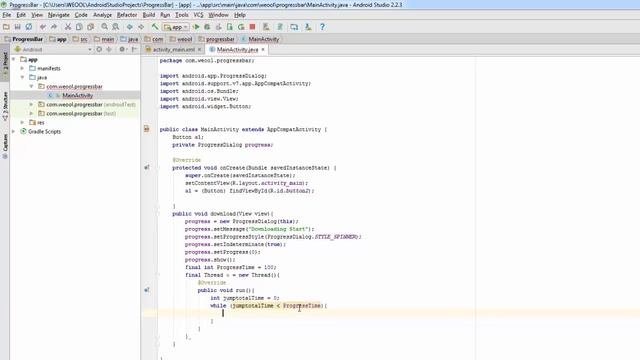640x360 pixels.
Task: Click the Open file toolbar icon
Action: point(6,27)
